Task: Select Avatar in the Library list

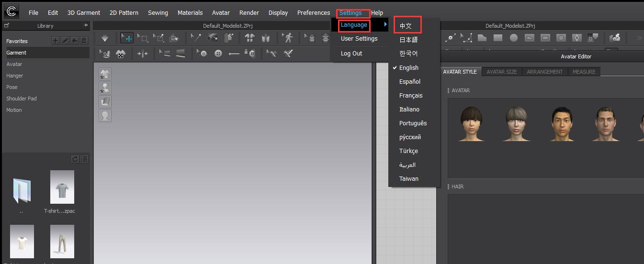Action: click(x=14, y=64)
